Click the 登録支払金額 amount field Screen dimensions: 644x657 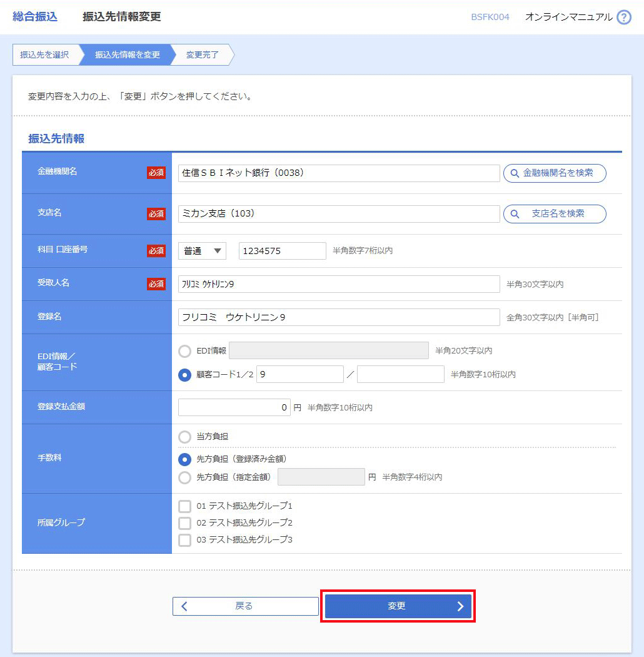click(234, 407)
